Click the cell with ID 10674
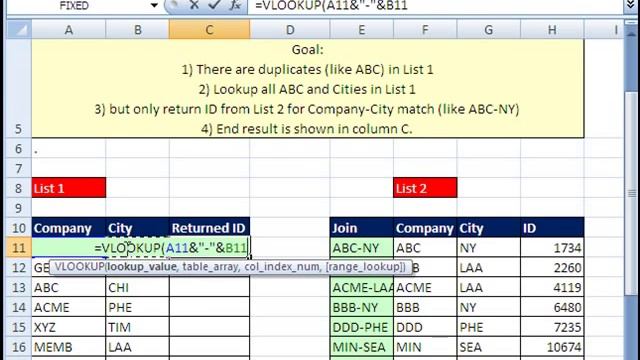The height and width of the screenshot is (360, 640). (x=552, y=347)
